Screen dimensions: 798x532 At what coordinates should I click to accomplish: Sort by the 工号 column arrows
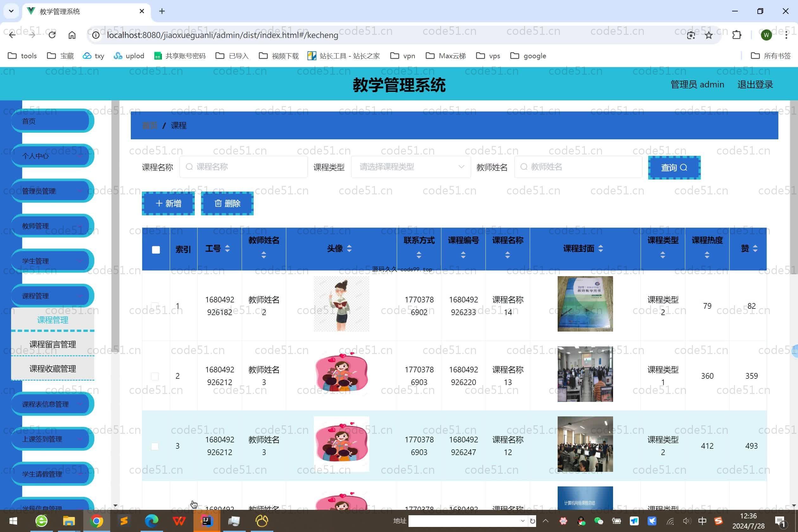[227, 249]
